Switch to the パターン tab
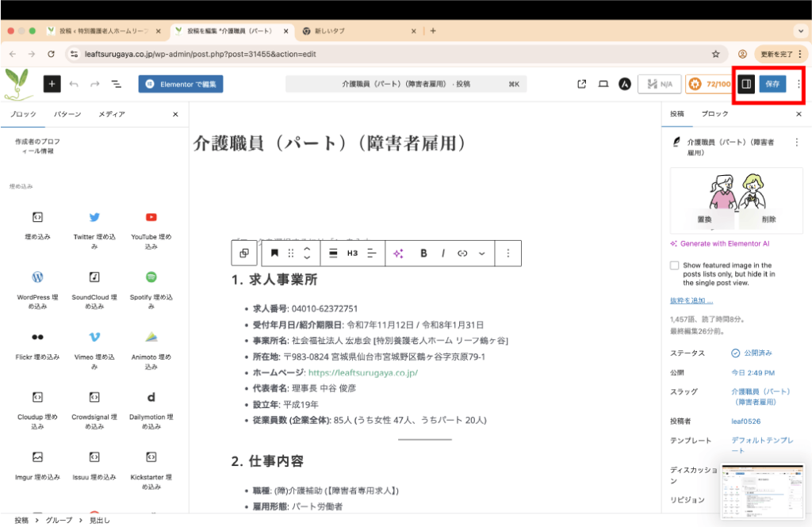Screen dimensions: 812x527 67,114
